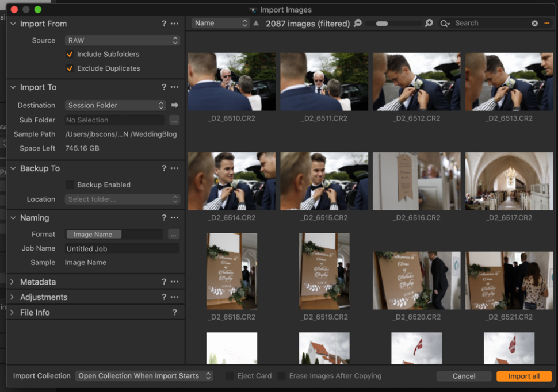Open the Source dropdown showing RAW
The width and height of the screenshot is (558, 392).
[122, 40]
